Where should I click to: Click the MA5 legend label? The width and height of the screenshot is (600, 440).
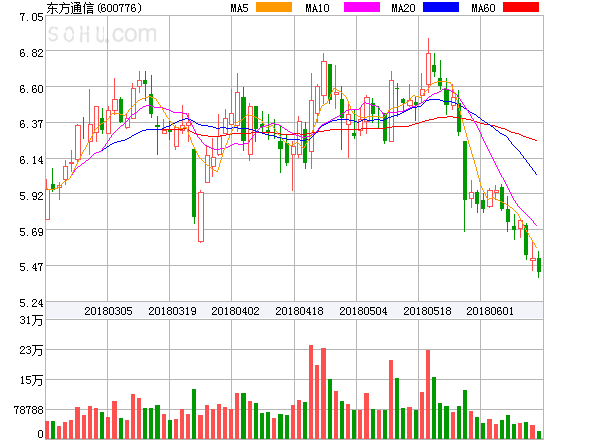point(240,8)
